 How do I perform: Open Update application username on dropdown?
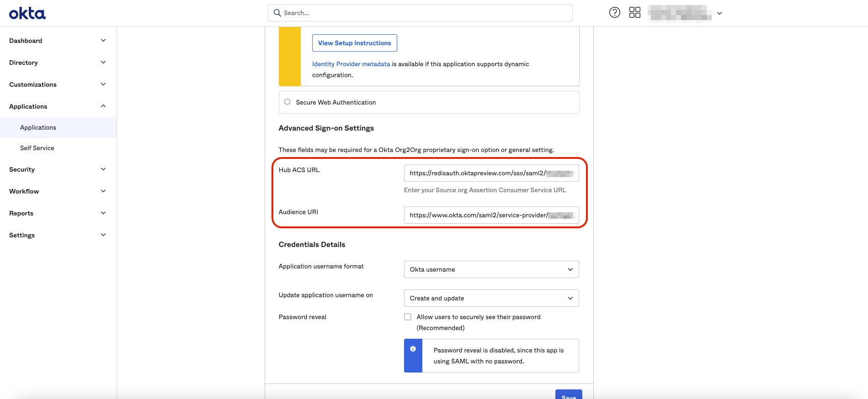tap(491, 298)
